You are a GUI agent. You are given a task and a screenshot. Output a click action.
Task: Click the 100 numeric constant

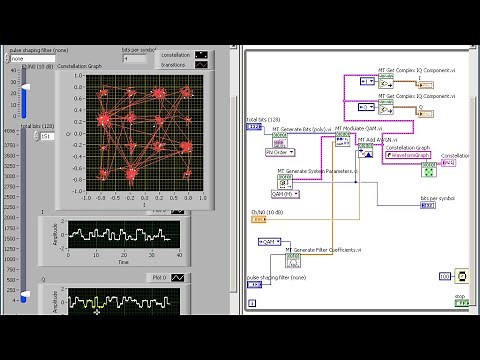click(x=445, y=276)
